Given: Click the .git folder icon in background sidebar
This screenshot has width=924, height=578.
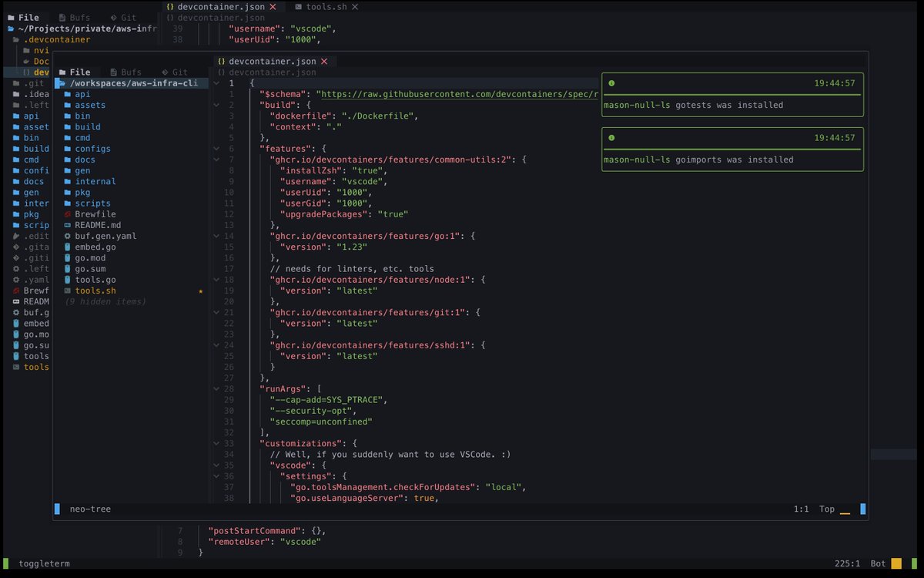Looking at the screenshot, I should pyautogui.click(x=17, y=83).
